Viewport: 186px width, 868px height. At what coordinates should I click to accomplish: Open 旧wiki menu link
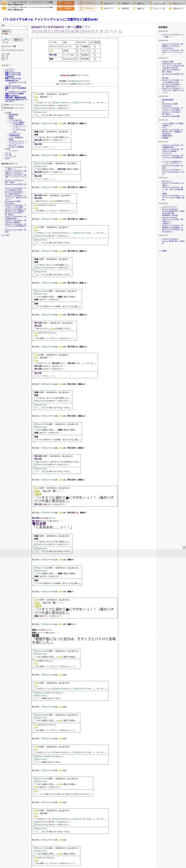(7, 158)
